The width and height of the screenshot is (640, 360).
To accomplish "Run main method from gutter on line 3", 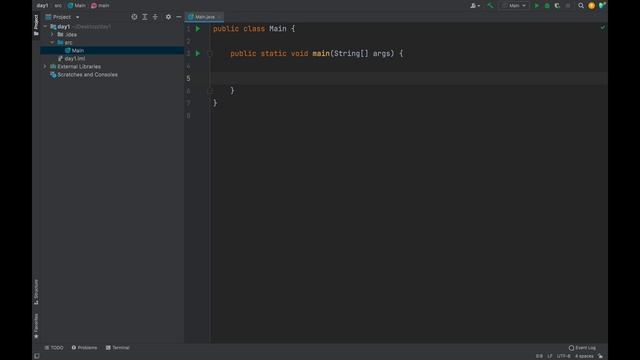I will (x=198, y=53).
